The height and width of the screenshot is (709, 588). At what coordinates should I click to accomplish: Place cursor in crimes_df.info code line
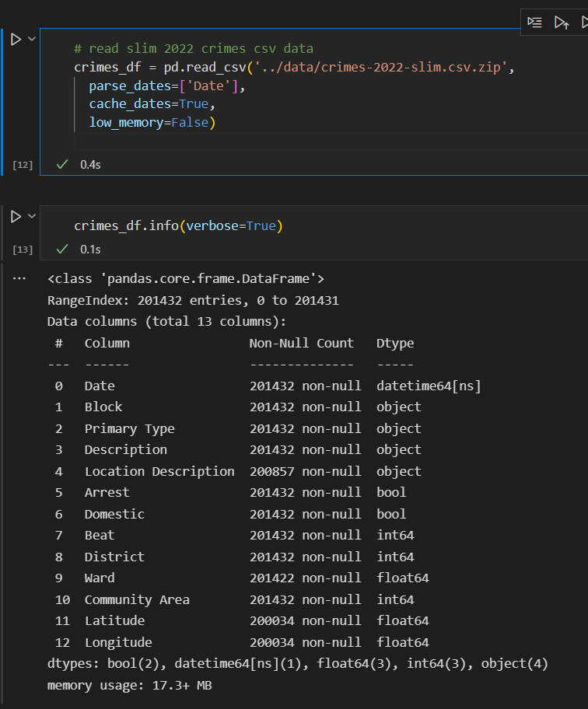click(x=179, y=226)
